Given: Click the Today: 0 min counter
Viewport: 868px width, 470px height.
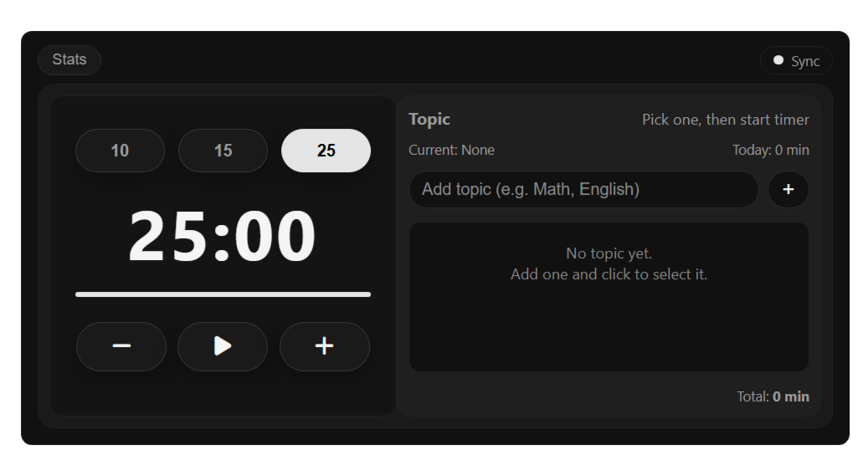Looking at the screenshot, I should coord(771,150).
